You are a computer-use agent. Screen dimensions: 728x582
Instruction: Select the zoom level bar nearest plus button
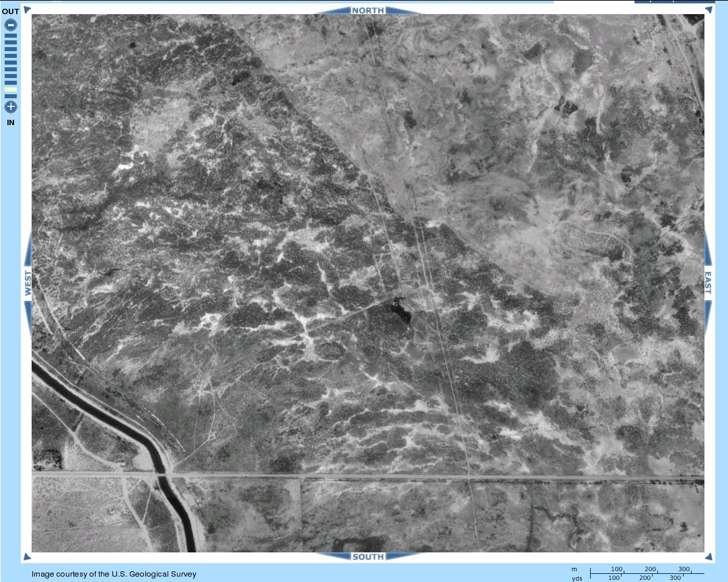(x=11, y=96)
